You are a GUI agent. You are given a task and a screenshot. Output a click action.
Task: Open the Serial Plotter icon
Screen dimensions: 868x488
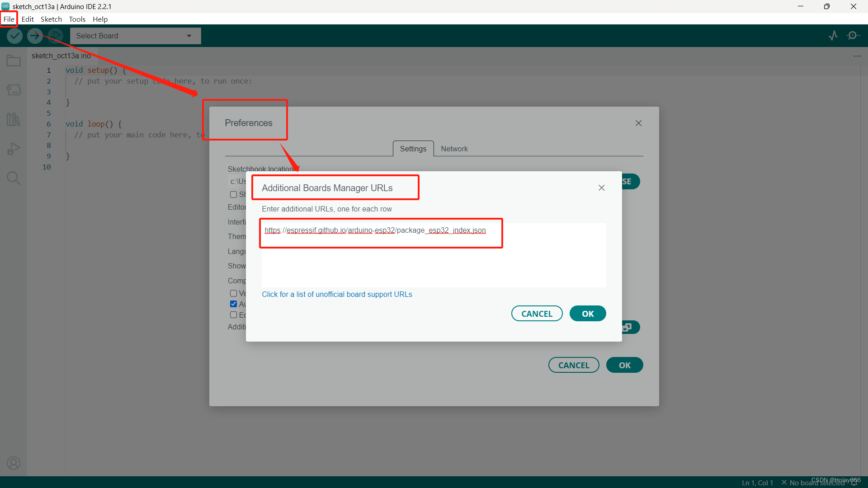[833, 36]
